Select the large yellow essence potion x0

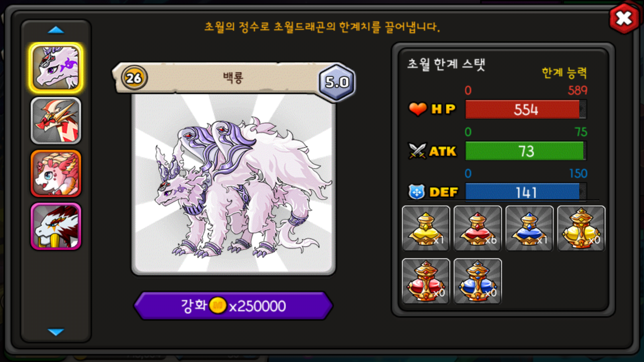coord(581,228)
